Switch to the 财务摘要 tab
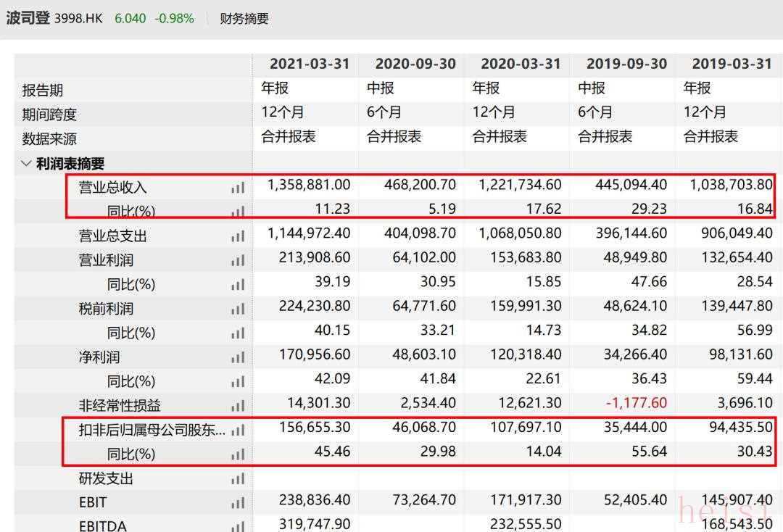 pyautogui.click(x=244, y=19)
